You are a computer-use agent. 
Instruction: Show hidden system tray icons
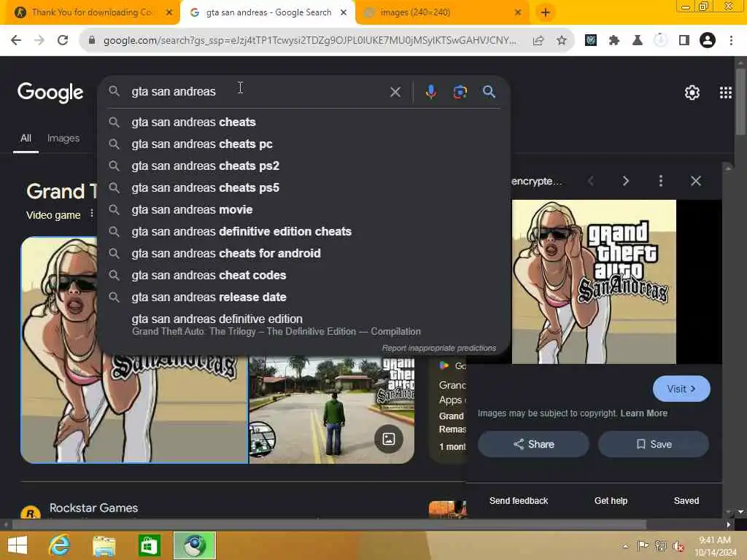[625, 546]
